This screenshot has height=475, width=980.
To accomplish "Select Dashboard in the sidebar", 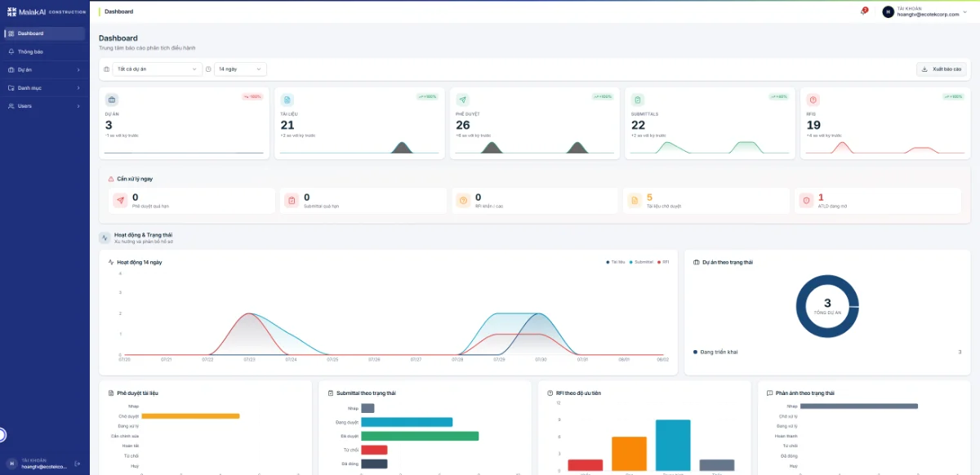I will click(x=45, y=33).
